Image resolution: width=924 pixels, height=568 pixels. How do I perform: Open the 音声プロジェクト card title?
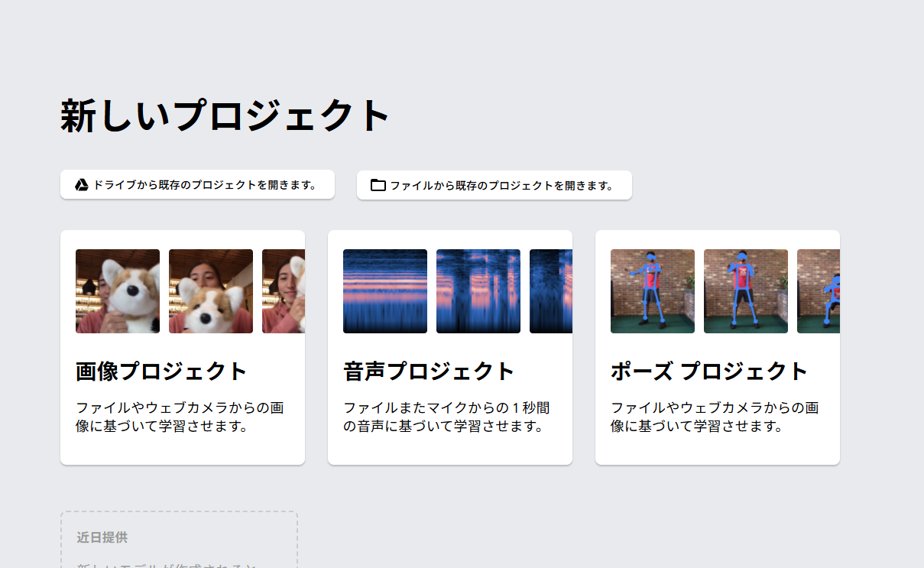click(x=429, y=372)
